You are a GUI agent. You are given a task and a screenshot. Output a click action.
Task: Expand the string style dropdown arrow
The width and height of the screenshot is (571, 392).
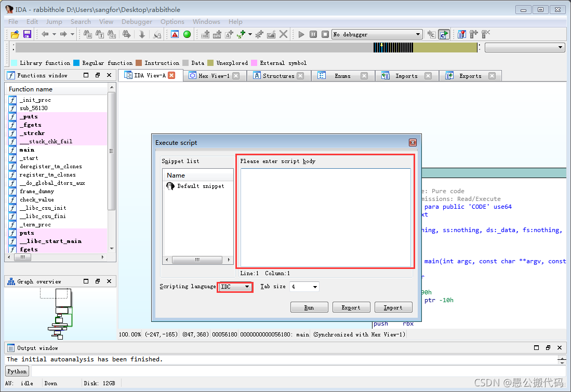click(x=250, y=35)
